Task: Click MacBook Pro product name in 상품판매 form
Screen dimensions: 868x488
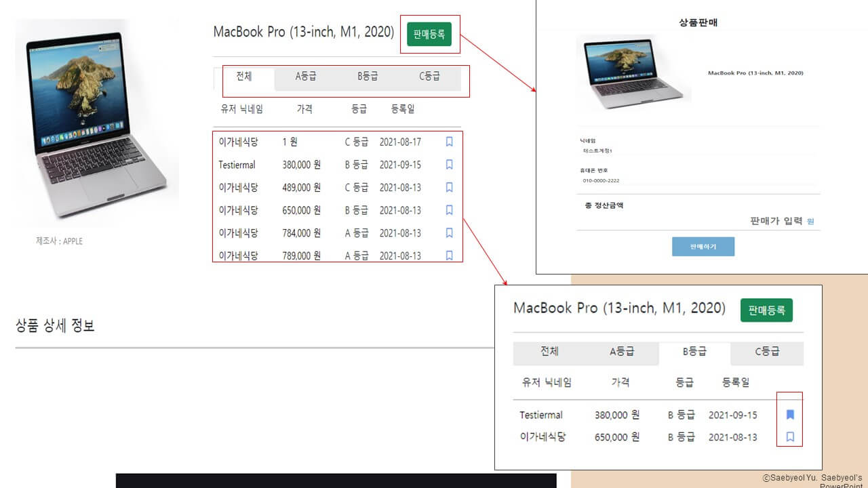Action: coord(755,73)
